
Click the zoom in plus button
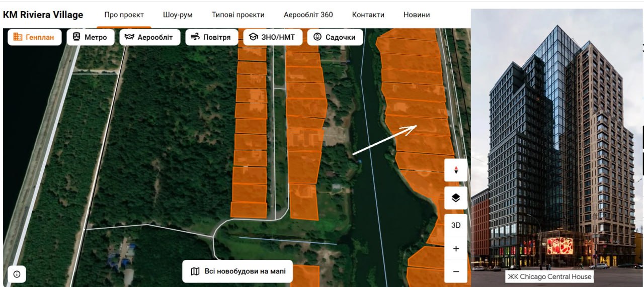click(x=456, y=248)
